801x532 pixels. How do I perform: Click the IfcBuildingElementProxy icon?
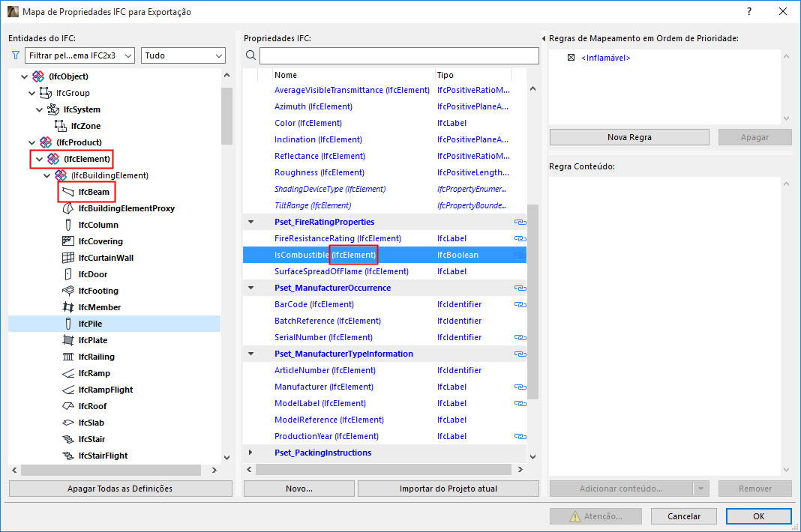pos(68,208)
